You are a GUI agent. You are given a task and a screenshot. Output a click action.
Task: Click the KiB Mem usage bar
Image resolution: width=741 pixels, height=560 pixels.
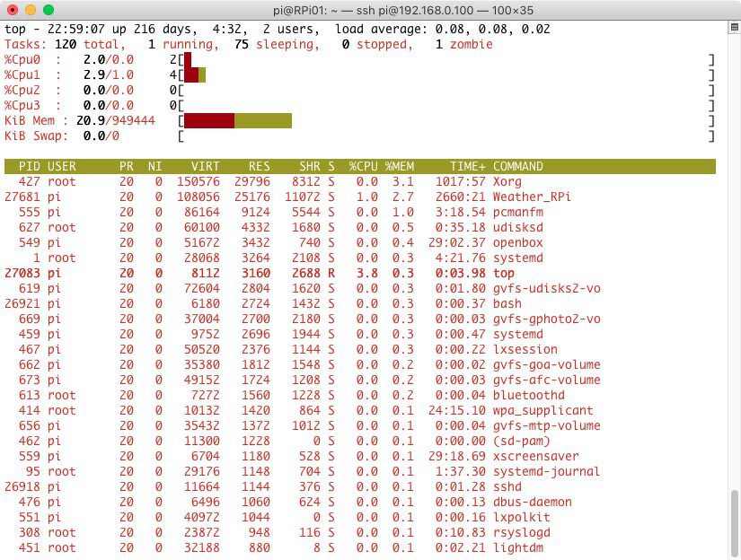coord(238,121)
